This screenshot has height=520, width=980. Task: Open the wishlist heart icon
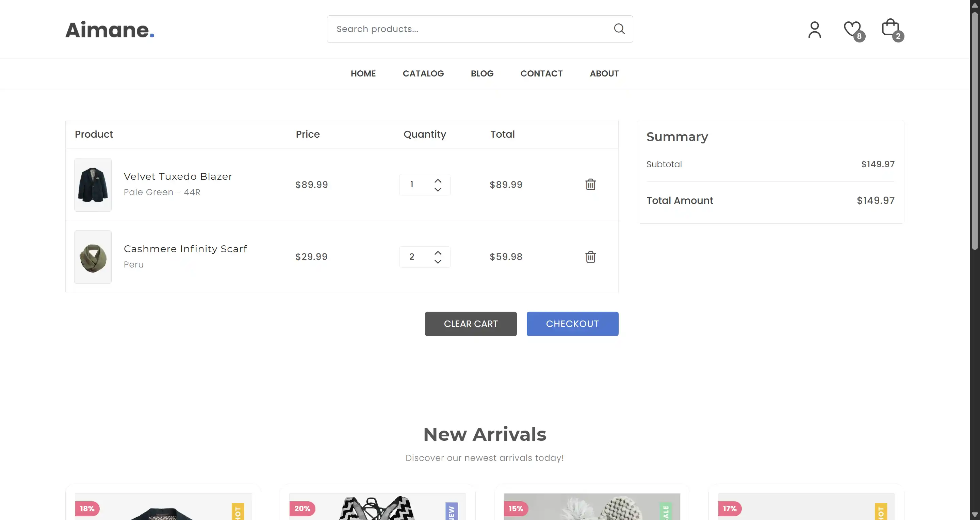click(852, 29)
